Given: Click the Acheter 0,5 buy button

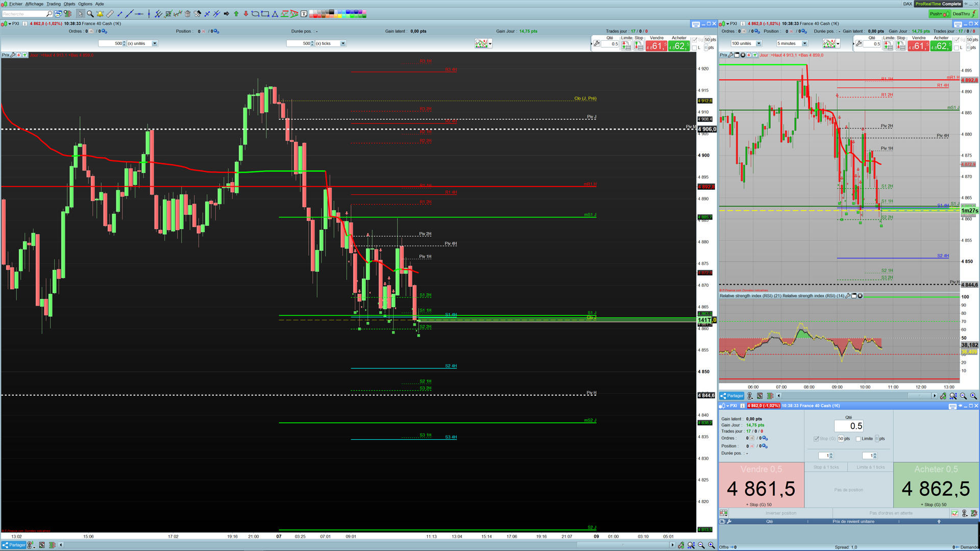Looking at the screenshot, I should click(x=936, y=485).
